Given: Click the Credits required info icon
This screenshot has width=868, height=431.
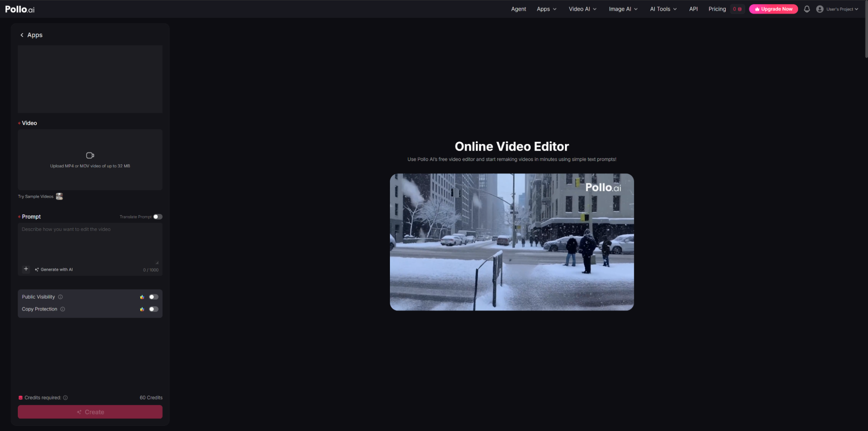Looking at the screenshot, I should click(65, 398).
